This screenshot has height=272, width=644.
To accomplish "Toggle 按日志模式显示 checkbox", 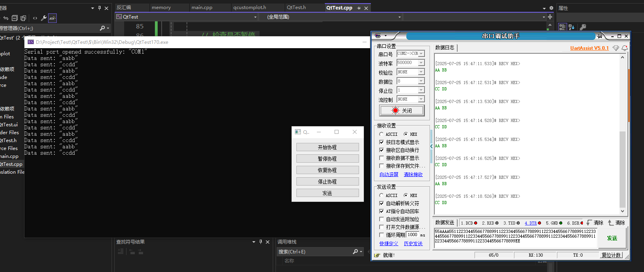I will 382,142.
